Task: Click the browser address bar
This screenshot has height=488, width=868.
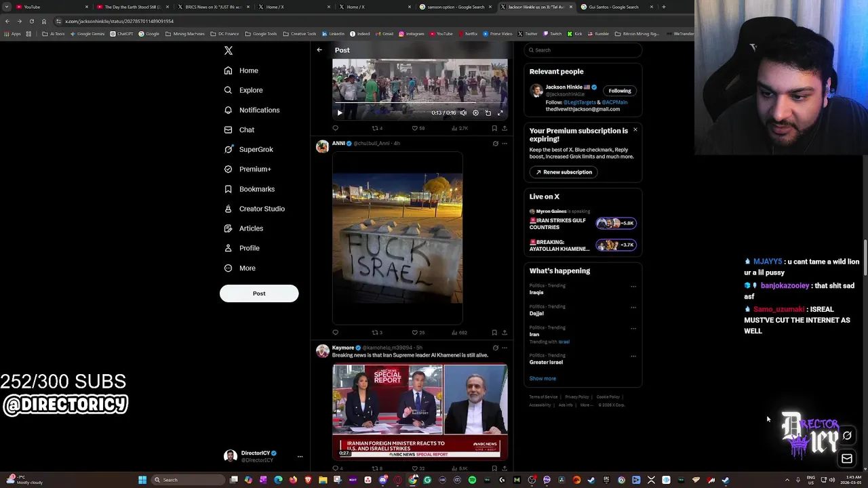Action: (x=366, y=21)
